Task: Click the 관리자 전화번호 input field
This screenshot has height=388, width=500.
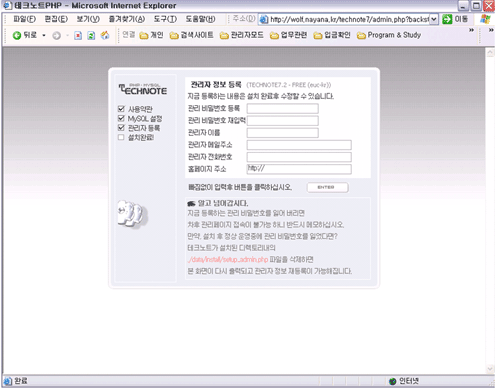Action: click(299, 157)
